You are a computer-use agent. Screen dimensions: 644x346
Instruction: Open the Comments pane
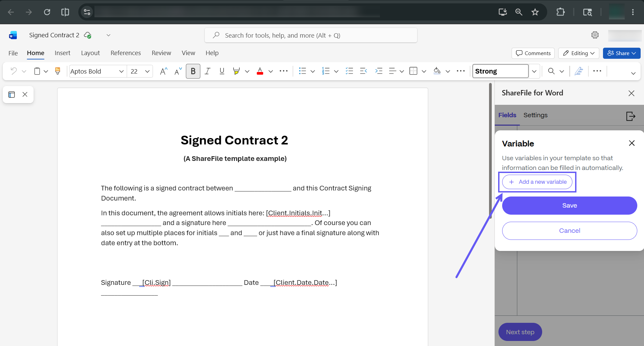[533, 53]
